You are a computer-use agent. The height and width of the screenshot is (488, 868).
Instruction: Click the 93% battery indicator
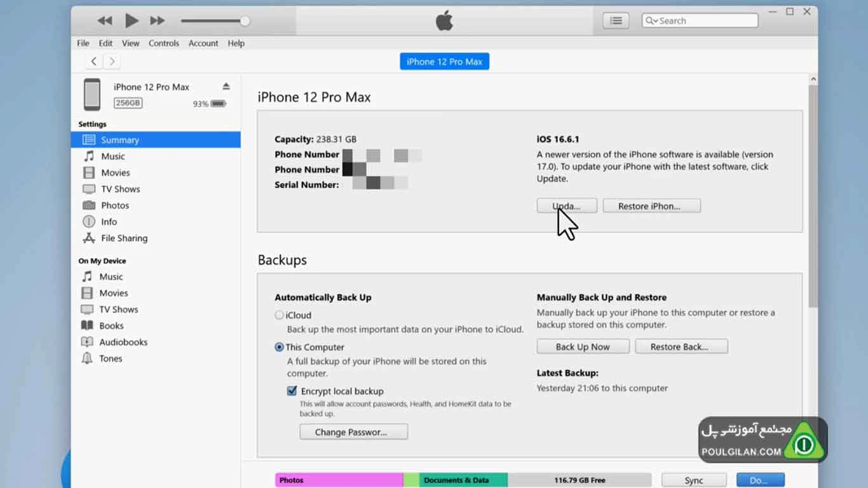[209, 104]
